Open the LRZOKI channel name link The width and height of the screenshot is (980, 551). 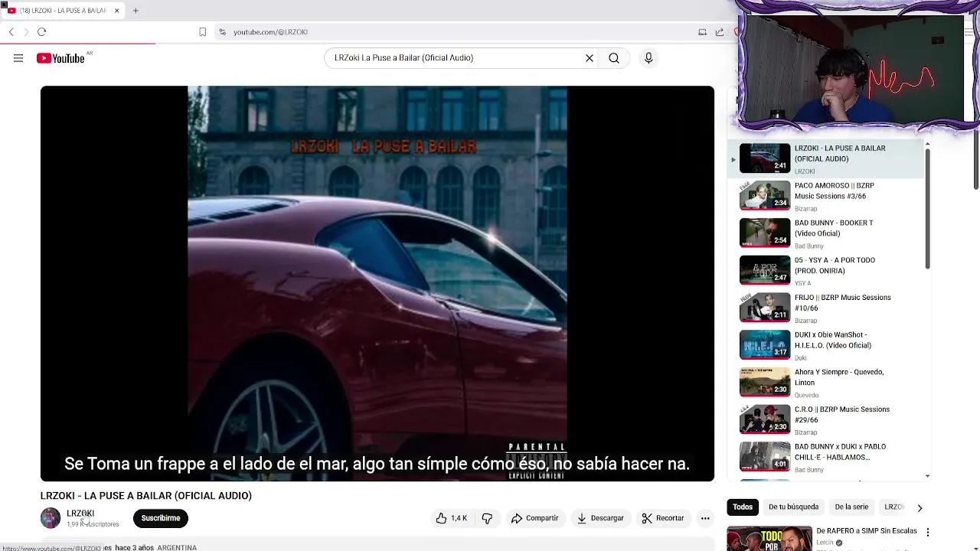coord(80,514)
